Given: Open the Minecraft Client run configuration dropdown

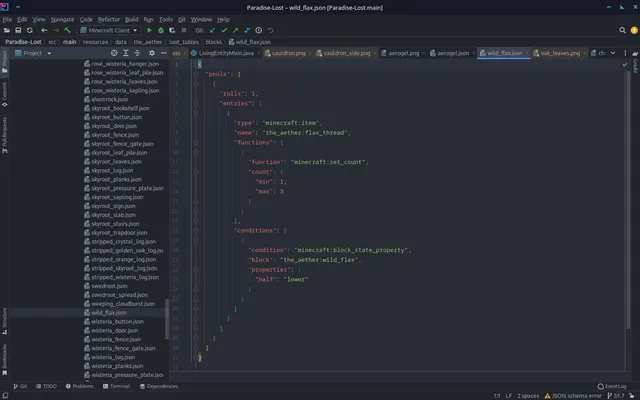Looking at the screenshot, I should click(x=109, y=30).
